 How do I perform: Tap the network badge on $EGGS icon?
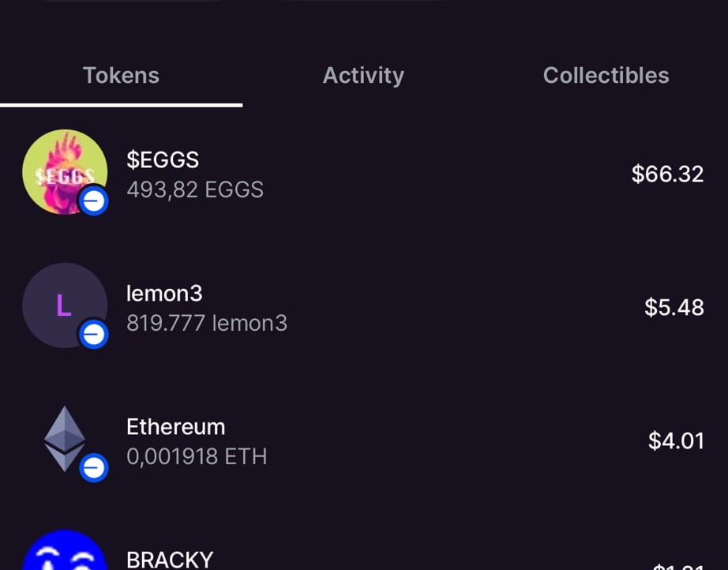coord(94,202)
